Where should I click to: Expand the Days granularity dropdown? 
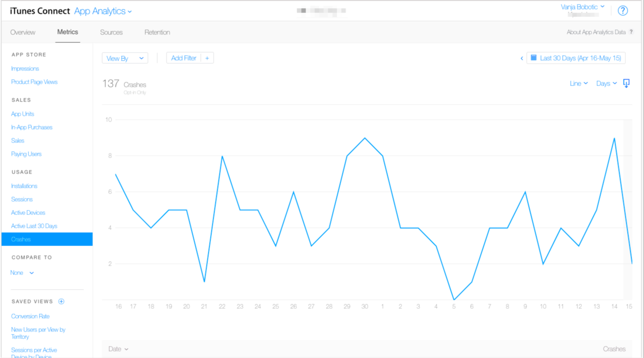click(x=606, y=83)
